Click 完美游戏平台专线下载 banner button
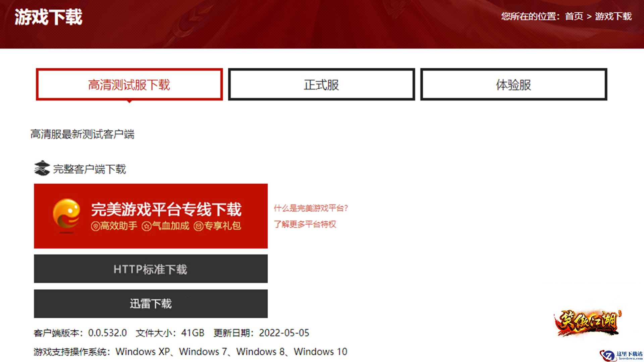 [166, 210]
